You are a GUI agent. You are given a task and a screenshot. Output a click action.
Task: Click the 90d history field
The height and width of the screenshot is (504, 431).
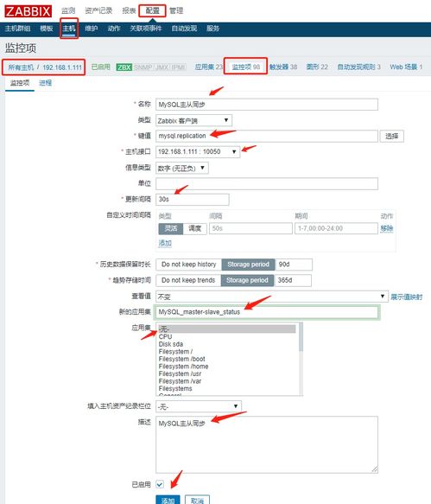click(294, 265)
